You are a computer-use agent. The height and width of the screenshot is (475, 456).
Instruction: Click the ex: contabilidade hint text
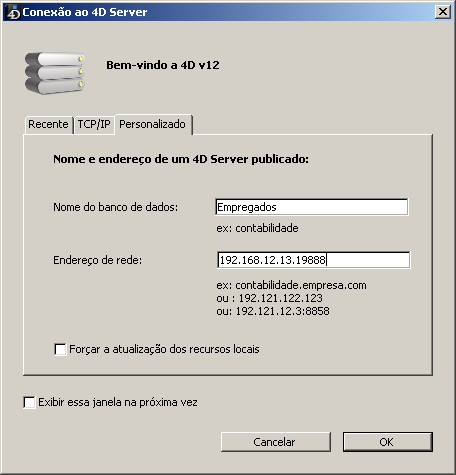(x=258, y=228)
